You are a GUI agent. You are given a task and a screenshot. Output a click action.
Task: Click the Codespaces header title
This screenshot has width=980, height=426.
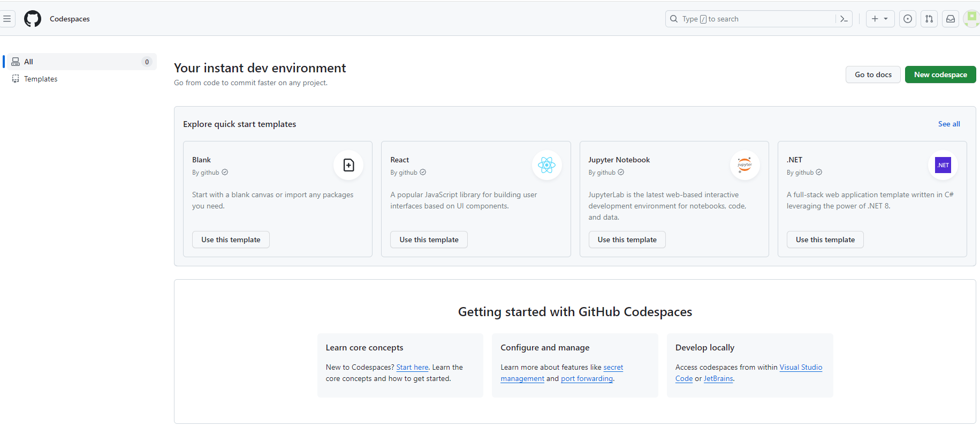point(70,19)
